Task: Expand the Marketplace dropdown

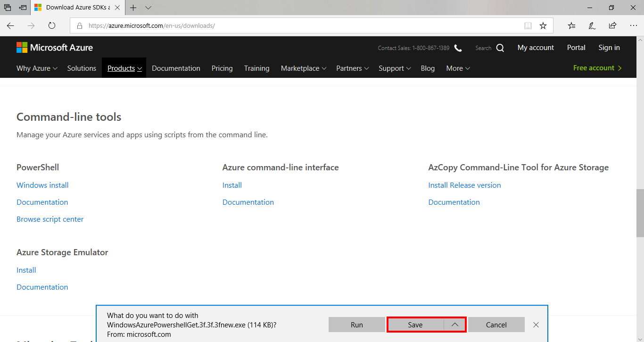Action: coord(304,68)
